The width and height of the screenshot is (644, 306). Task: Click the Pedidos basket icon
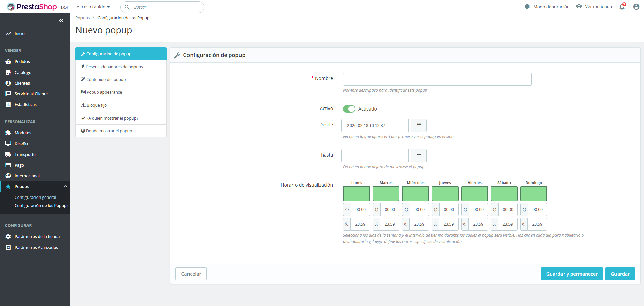coord(8,62)
